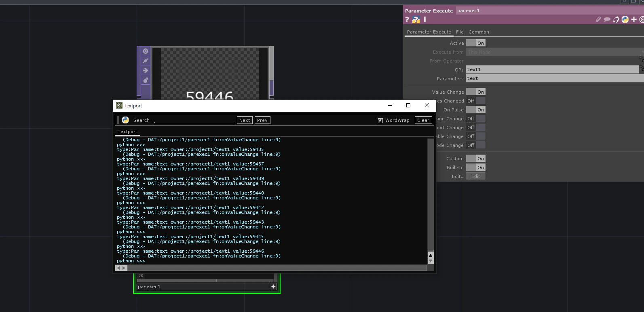The height and width of the screenshot is (312, 644).
Task: Switch to the File tab
Action: (460, 32)
